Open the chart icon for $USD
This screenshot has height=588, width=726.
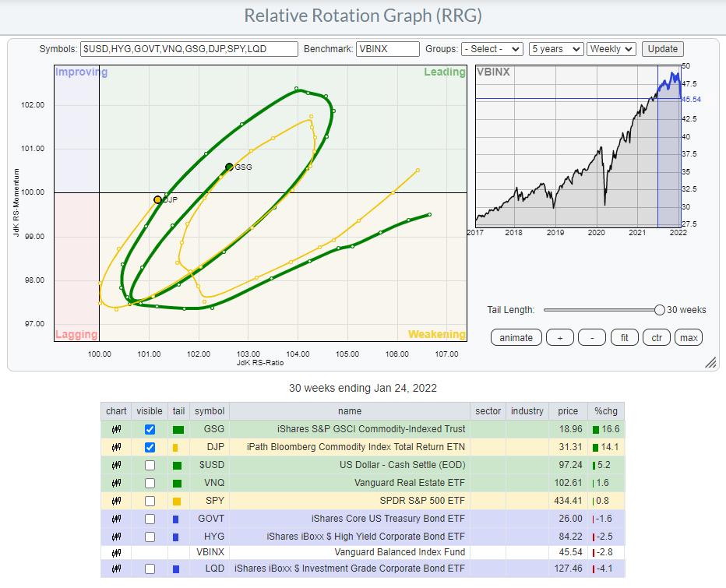116,465
